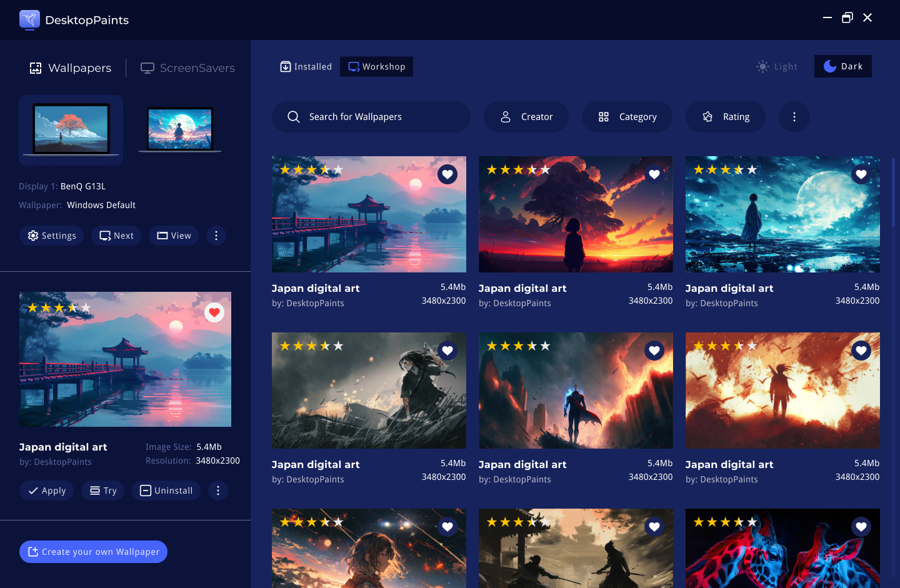The width and height of the screenshot is (900, 588).
Task: Apply the selected wallpaper
Action: pyautogui.click(x=47, y=491)
